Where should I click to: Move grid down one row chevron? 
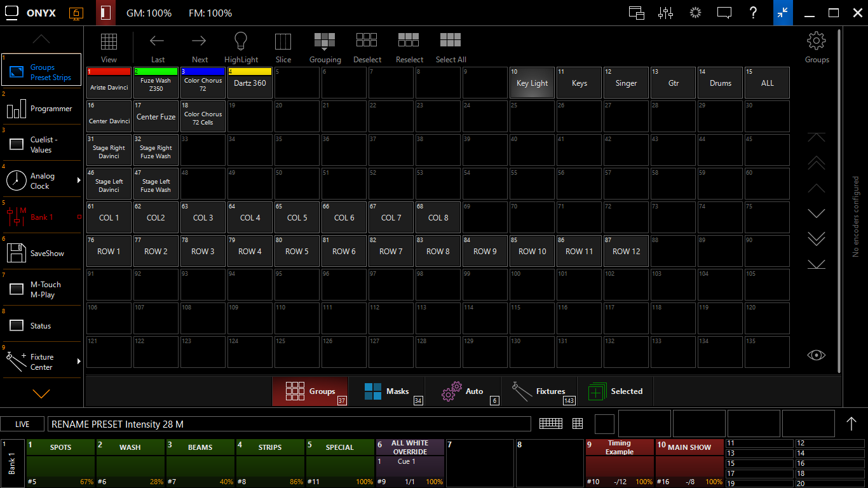click(817, 213)
